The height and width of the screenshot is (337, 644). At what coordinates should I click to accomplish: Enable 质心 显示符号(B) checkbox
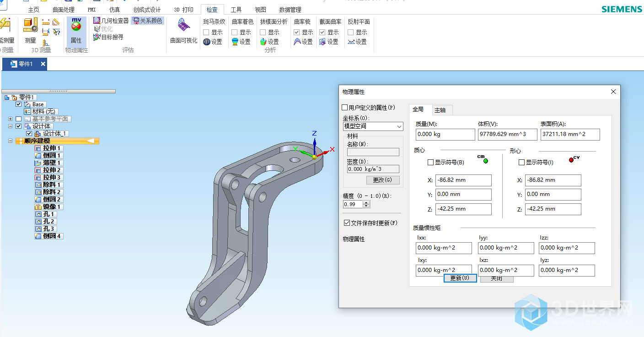[x=430, y=163]
